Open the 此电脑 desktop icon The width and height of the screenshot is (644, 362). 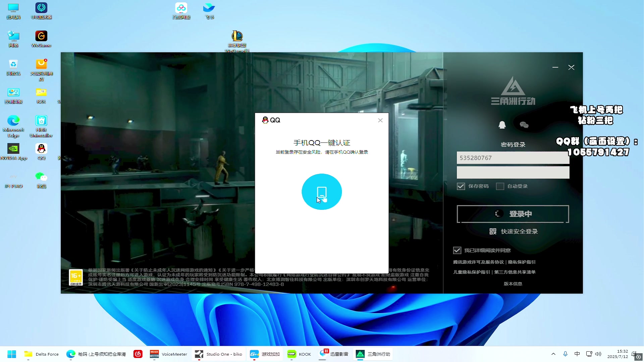[x=13, y=11]
